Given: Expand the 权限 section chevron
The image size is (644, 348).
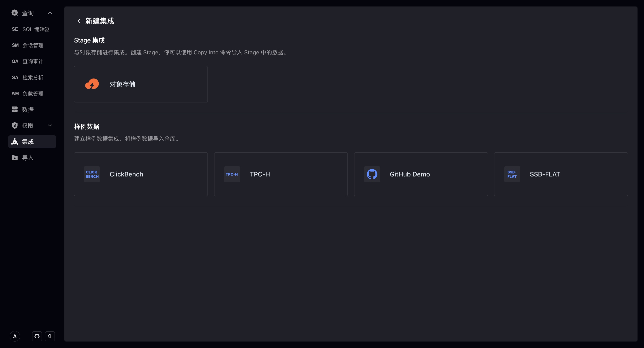Looking at the screenshot, I should coord(50,125).
